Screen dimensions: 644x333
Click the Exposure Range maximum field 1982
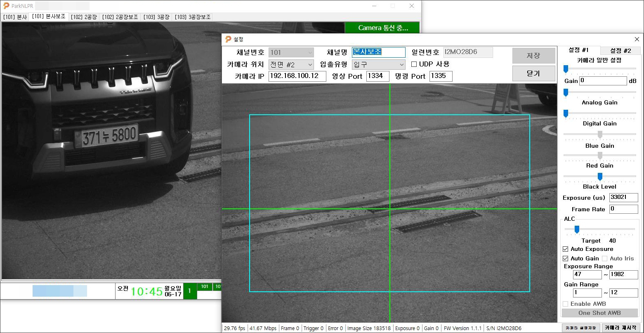624,275
